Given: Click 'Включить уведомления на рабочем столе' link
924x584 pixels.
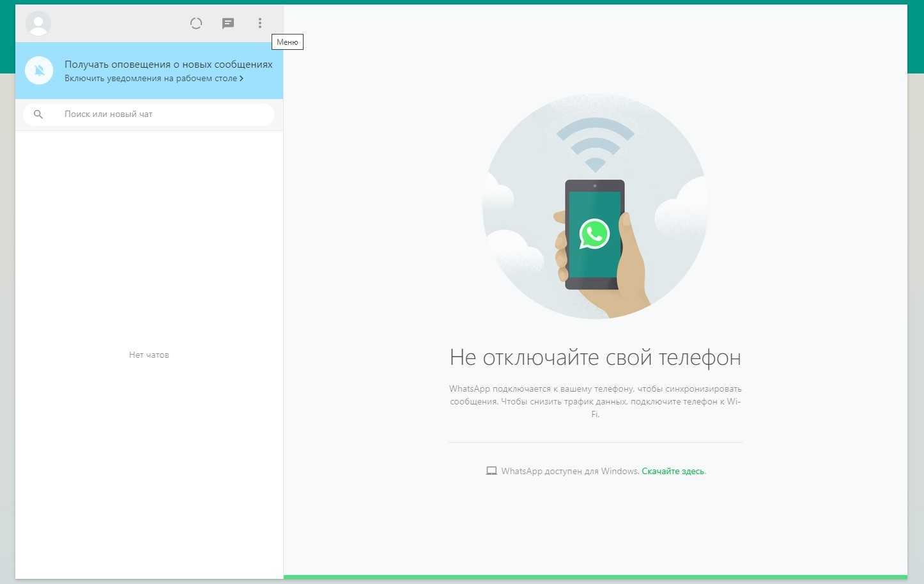Looking at the screenshot, I should point(150,79).
